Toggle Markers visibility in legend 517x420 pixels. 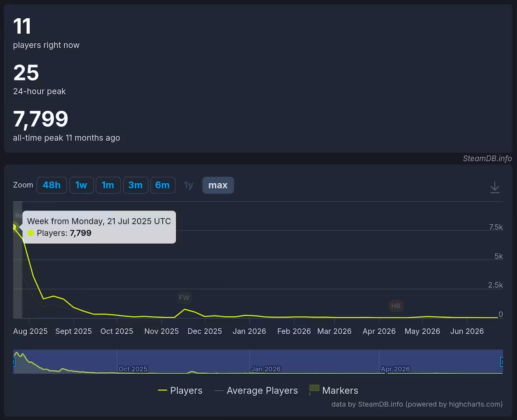point(333,390)
